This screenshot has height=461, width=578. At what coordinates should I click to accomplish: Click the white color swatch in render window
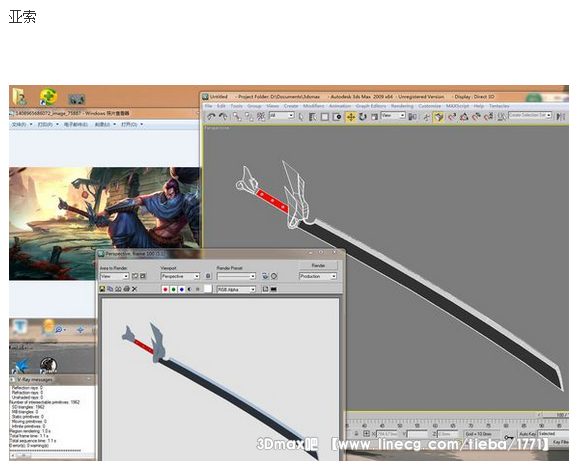click(208, 289)
